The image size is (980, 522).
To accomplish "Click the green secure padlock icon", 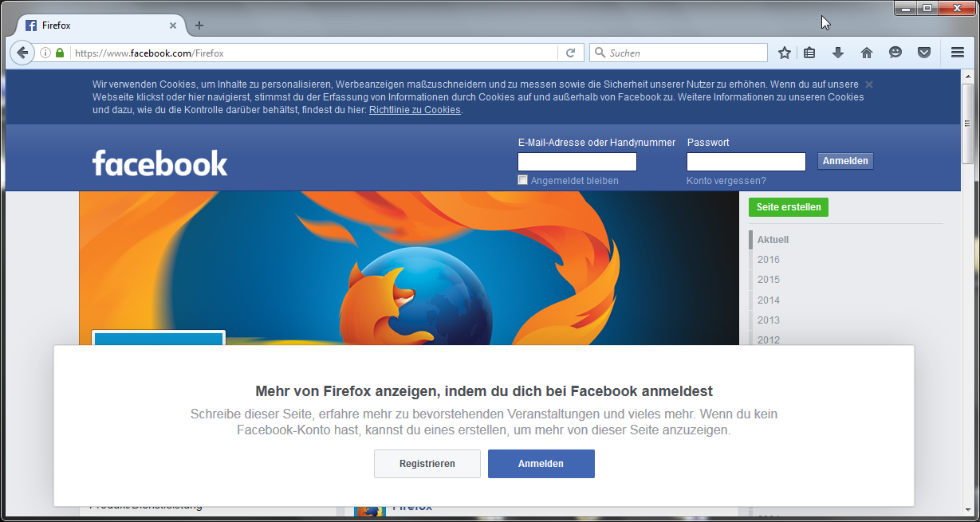I will pyautogui.click(x=59, y=53).
